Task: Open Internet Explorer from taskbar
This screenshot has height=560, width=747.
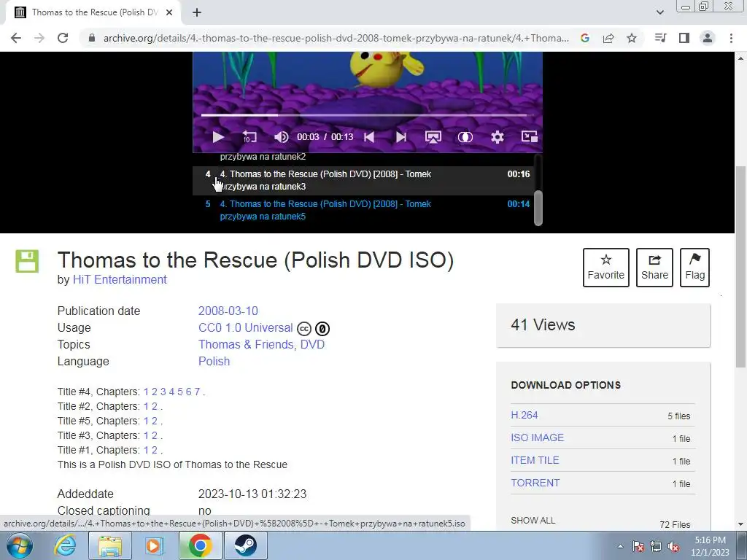Action: click(64, 545)
